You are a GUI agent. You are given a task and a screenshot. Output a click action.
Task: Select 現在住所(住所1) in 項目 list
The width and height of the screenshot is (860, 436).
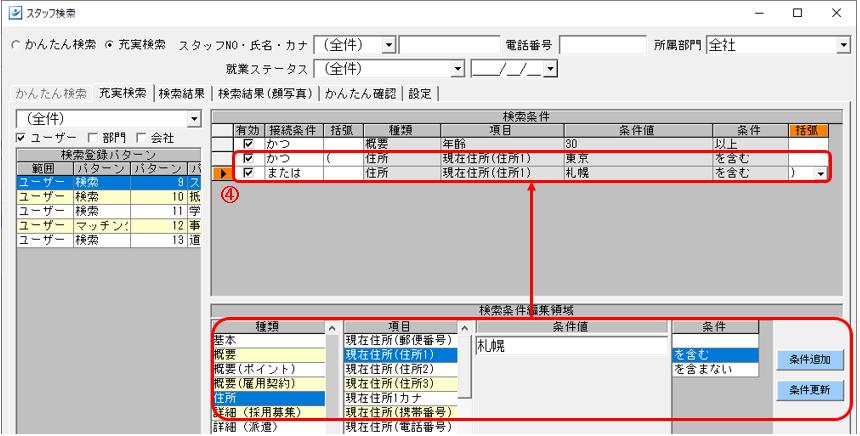click(x=400, y=355)
